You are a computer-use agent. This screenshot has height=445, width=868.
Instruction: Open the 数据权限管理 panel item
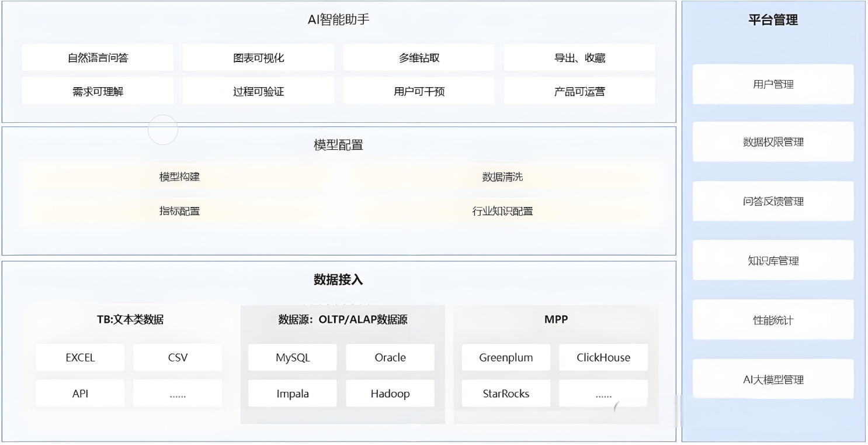773,142
